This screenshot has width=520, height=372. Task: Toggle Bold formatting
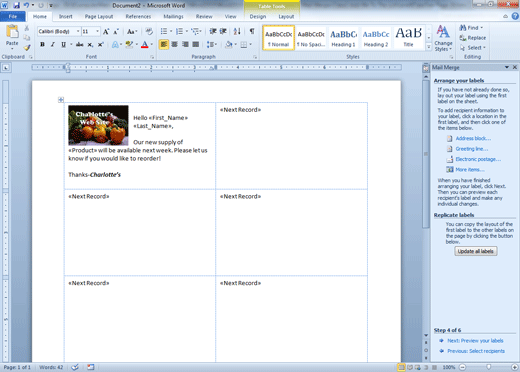[42, 44]
